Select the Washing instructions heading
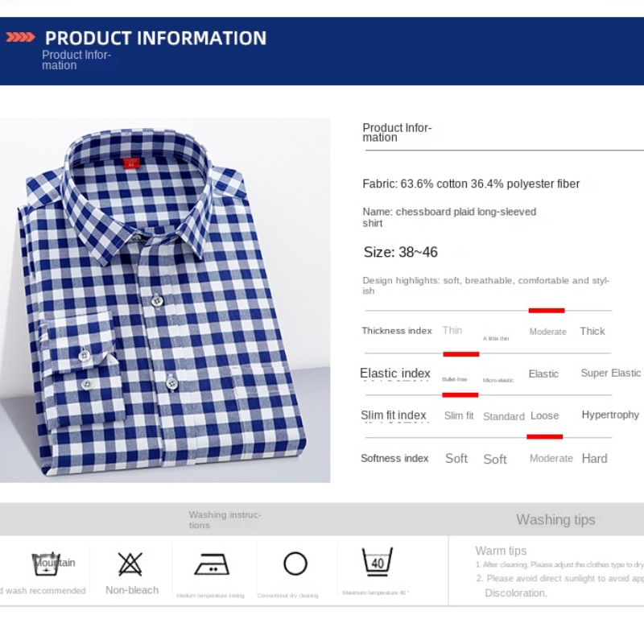 click(225, 519)
